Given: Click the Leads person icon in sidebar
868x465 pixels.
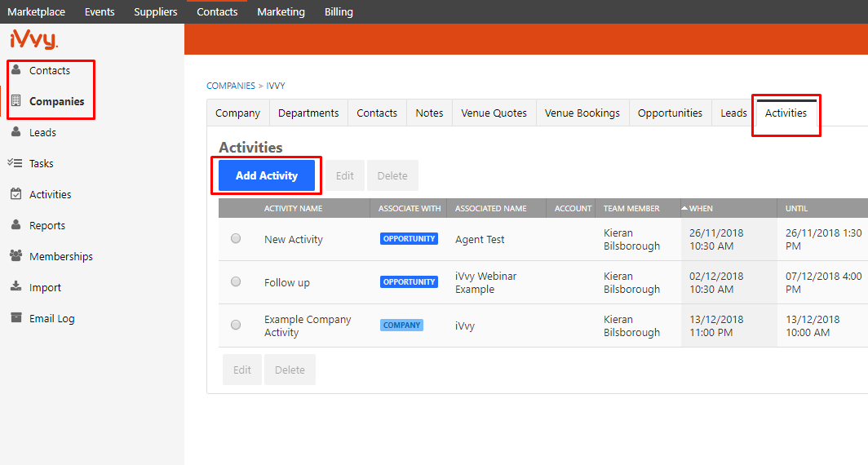Looking at the screenshot, I should [16, 132].
